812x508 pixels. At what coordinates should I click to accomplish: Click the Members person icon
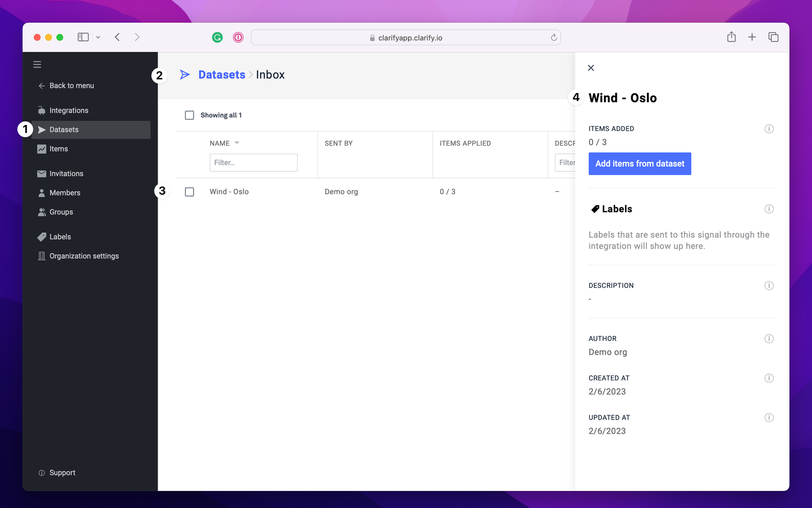pos(42,193)
